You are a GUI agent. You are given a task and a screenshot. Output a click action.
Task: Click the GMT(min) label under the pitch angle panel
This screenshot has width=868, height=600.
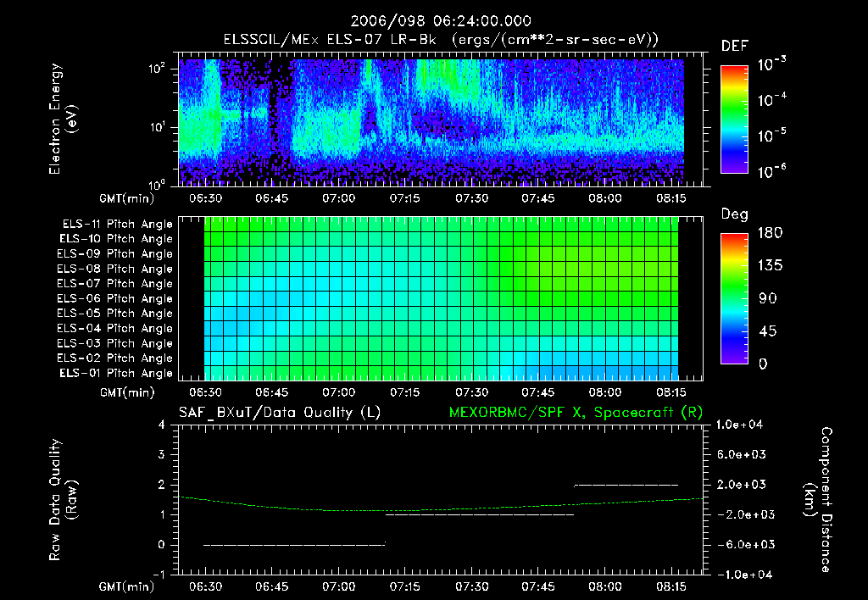[127, 392]
